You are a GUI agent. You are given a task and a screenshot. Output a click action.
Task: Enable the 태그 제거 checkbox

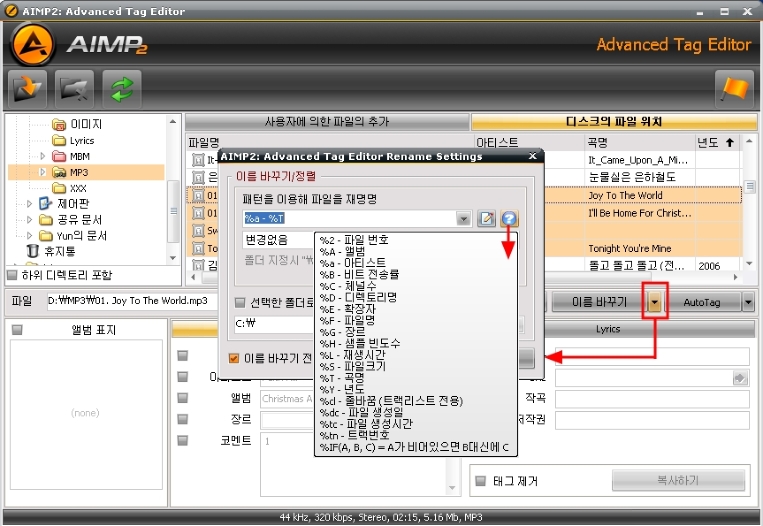pyautogui.click(x=481, y=481)
